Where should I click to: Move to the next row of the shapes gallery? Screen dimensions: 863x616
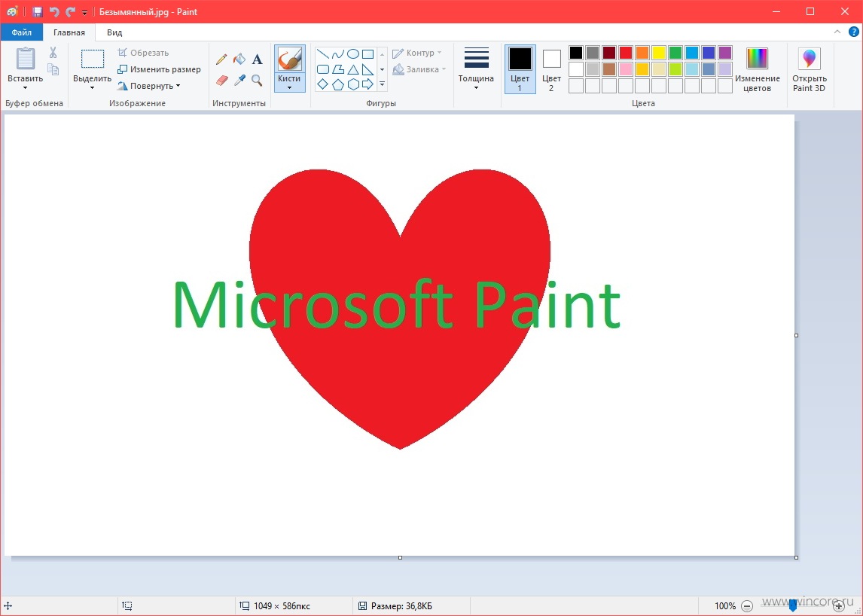click(382, 69)
